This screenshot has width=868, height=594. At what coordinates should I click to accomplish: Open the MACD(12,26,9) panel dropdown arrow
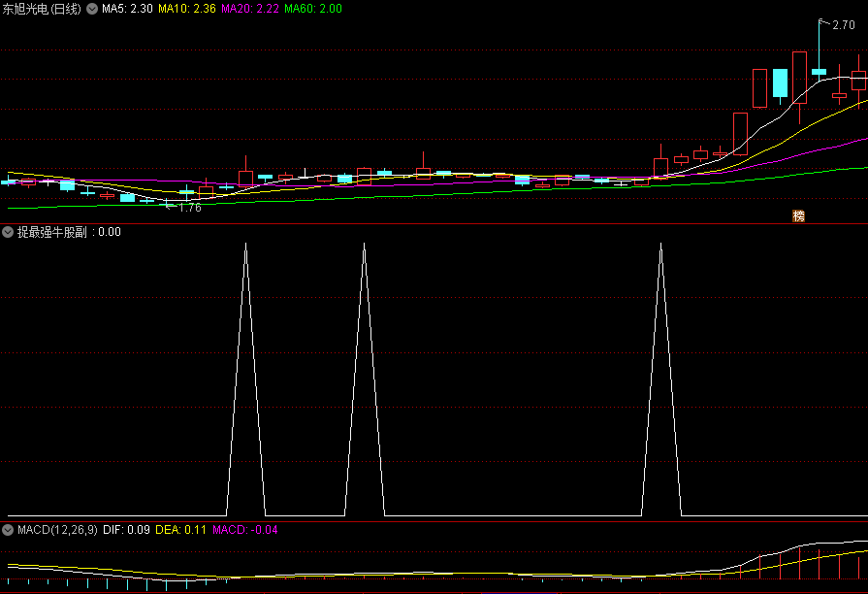[x=8, y=530]
